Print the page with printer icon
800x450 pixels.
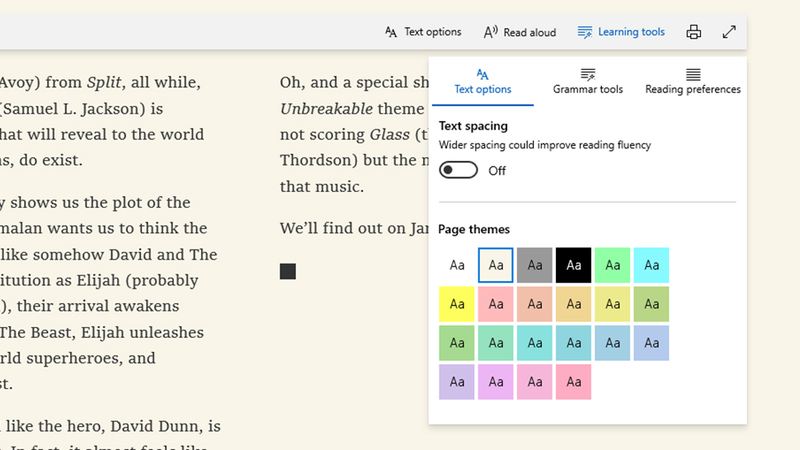pyautogui.click(x=693, y=32)
